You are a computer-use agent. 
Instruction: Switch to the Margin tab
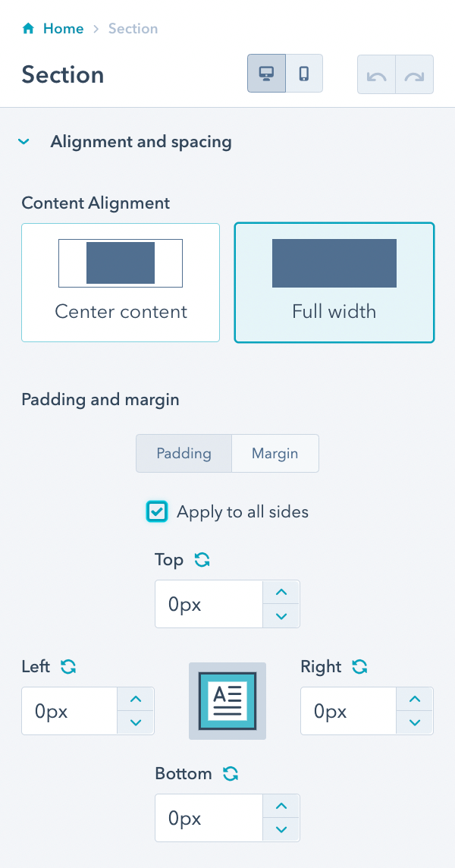point(275,453)
